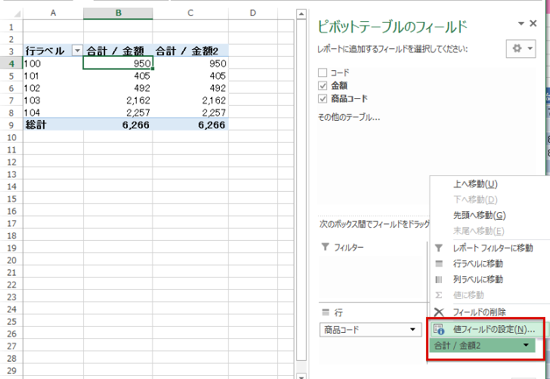Image resolution: width=550 pixels, height=379 pixels.
Task: Click the funnel icon next to レポート フィルターに移動
Action: (x=438, y=248)
